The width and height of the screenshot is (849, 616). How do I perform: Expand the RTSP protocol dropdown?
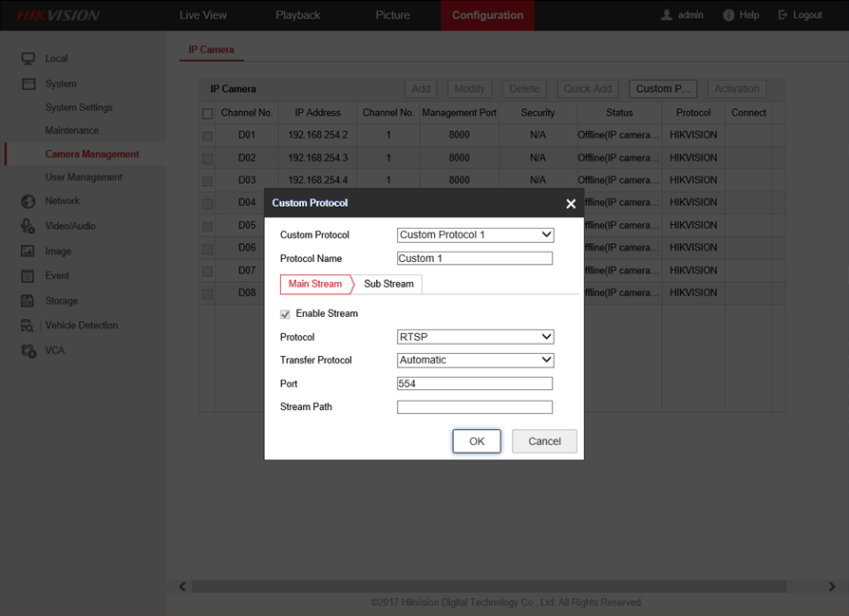[x=475, y=337]
